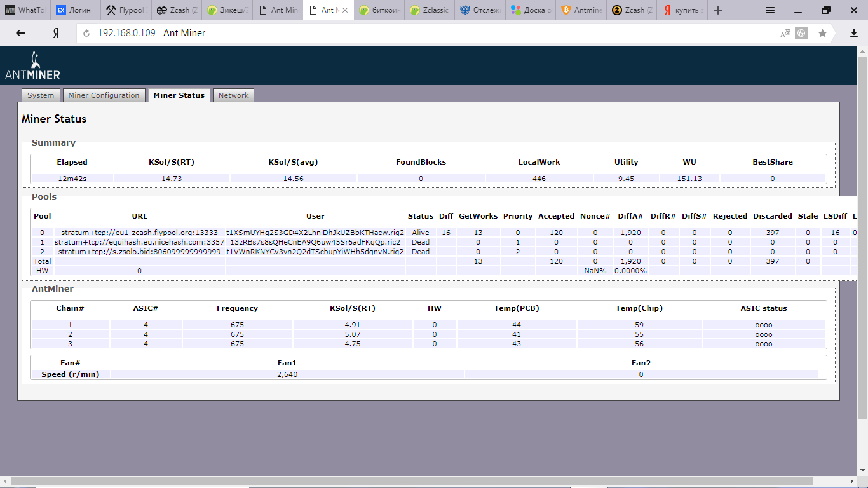868x488 pixels.
Task: Click chain 3 KSol/S(RT) value 4.75
Action: (352, 344)
